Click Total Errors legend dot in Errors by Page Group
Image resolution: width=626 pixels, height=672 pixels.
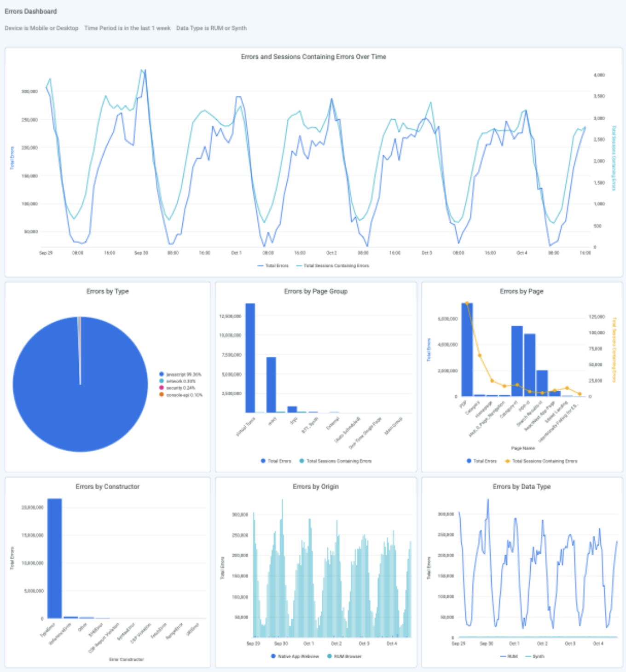tap(263, 461)
